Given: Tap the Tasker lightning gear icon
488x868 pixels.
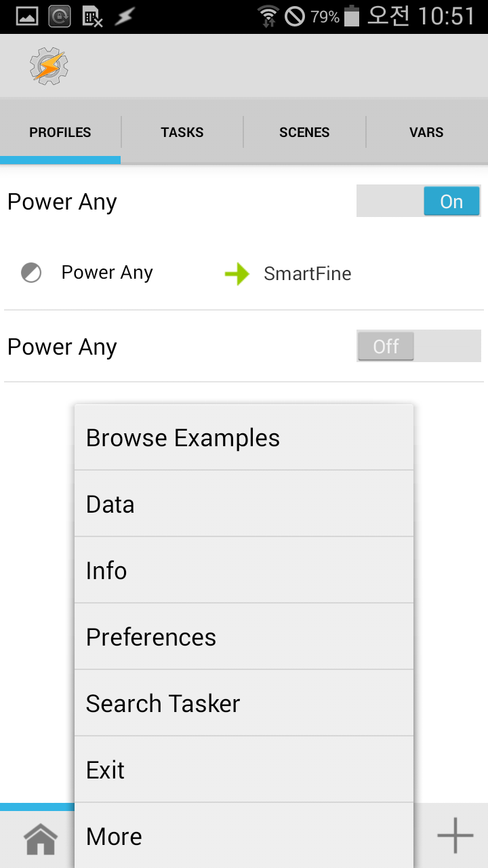Looking at the screenshot, I should tap(49, 66).
